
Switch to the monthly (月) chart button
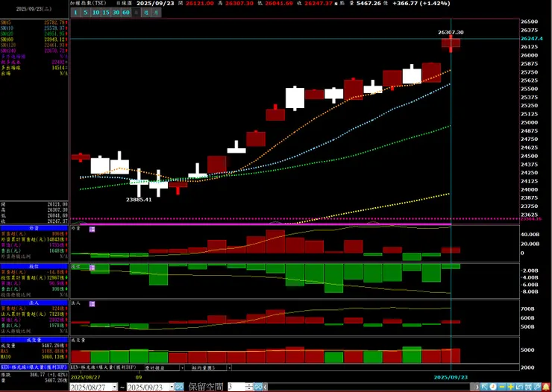(157, 13)
